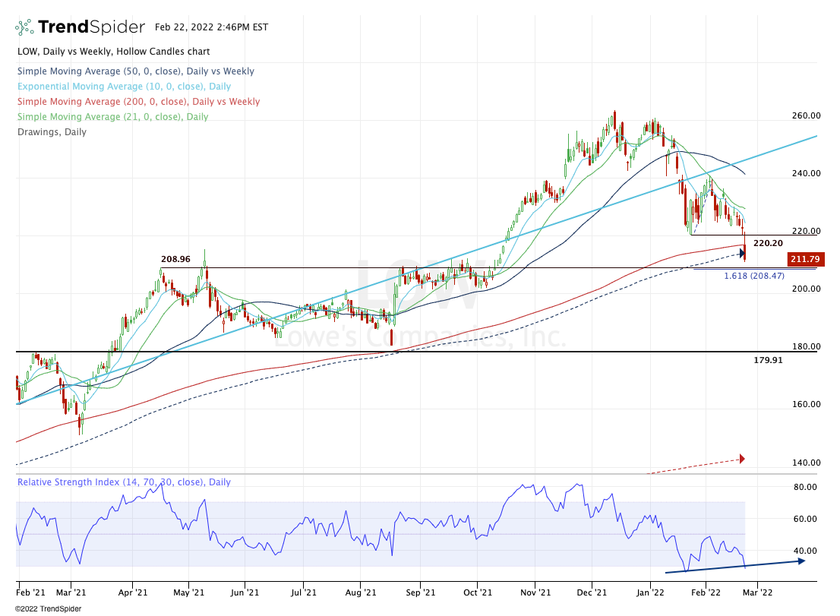Click the LOW Daily vs Weekly chart title

113,52
